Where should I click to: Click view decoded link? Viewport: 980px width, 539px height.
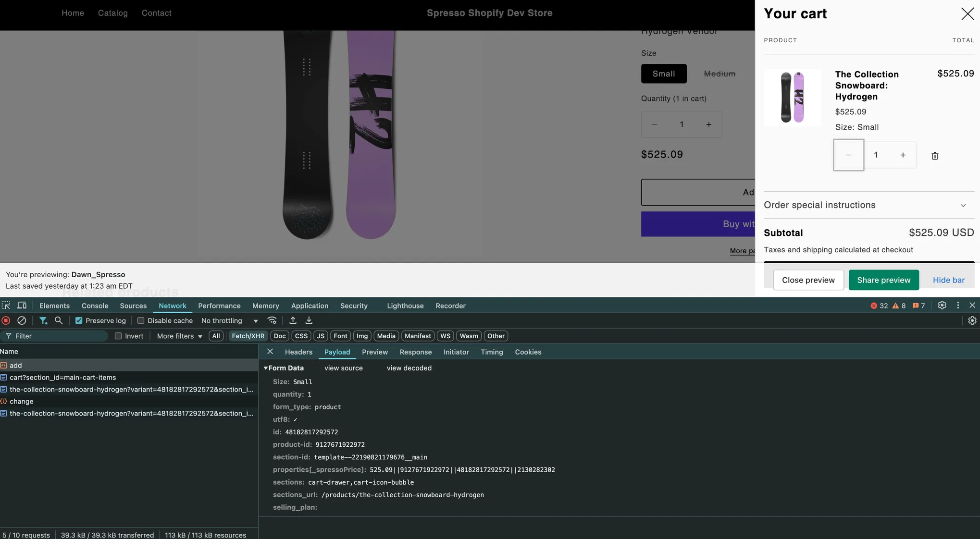(409, 368)
